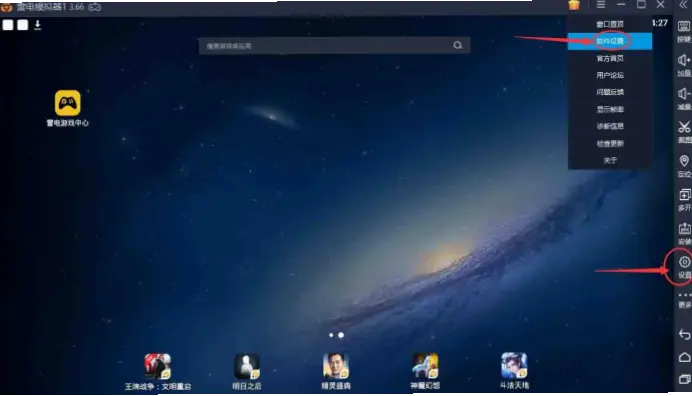Open the Android recent apps view
Screen dimensions: 692x396
click(684, 379)
